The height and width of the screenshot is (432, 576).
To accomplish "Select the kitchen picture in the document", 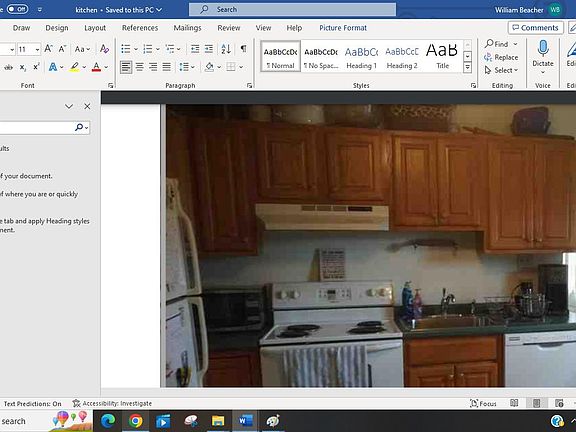I will pyautogui.click(x=371, y=245).
